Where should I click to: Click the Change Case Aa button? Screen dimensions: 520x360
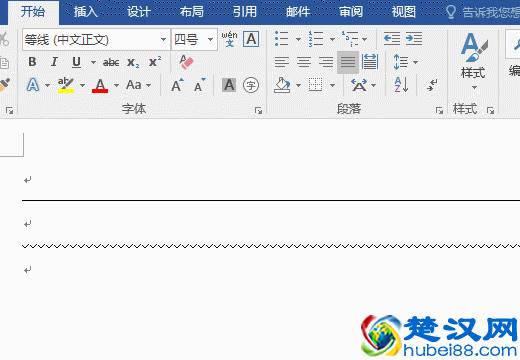point(134,85)
